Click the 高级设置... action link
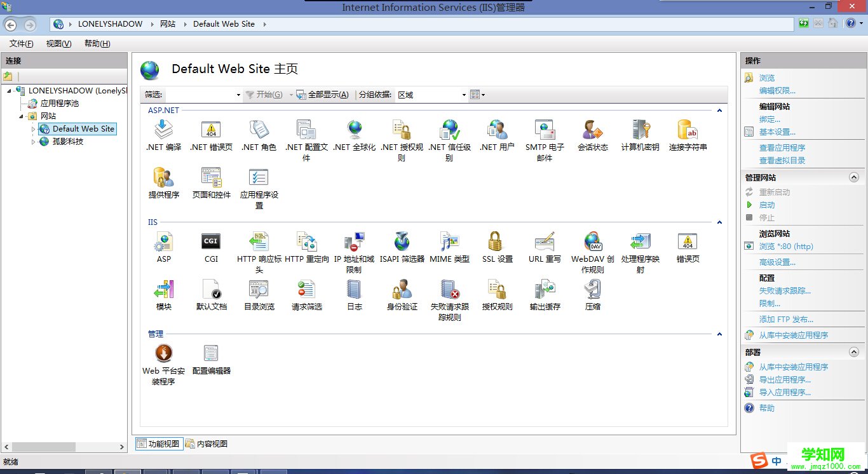Screen dimensions: 868x474 point(777,262)
